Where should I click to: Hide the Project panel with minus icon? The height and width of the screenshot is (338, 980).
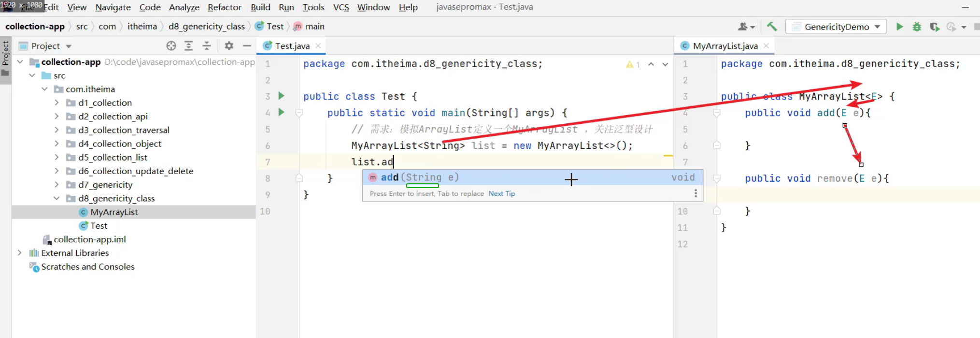[x=247, y=46]
